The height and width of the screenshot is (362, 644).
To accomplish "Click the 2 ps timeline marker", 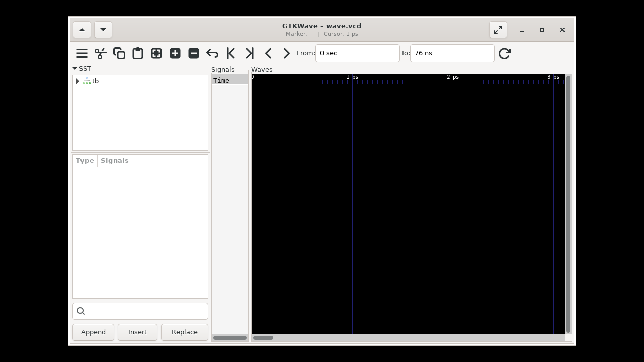I will tap(453, 77).
